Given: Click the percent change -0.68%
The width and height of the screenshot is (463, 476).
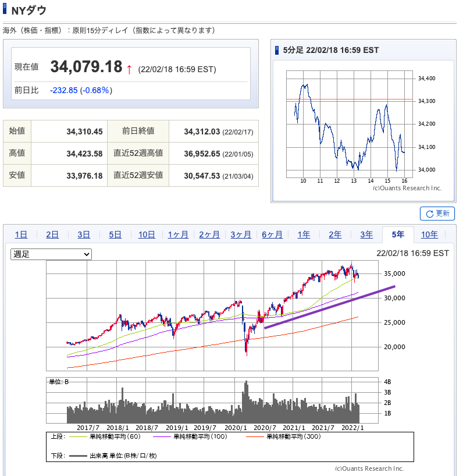Looking at the screenshot, I should (95, 90).
